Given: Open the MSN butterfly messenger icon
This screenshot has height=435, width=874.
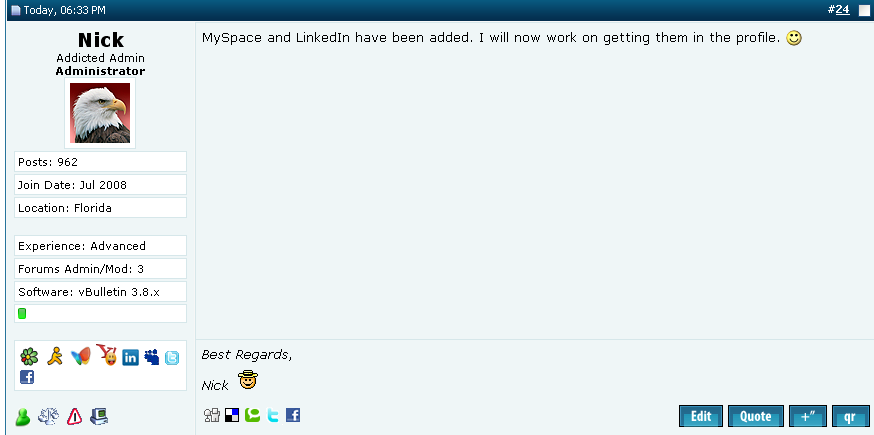Looking at the screenshot, I should [x=81, y=356].
